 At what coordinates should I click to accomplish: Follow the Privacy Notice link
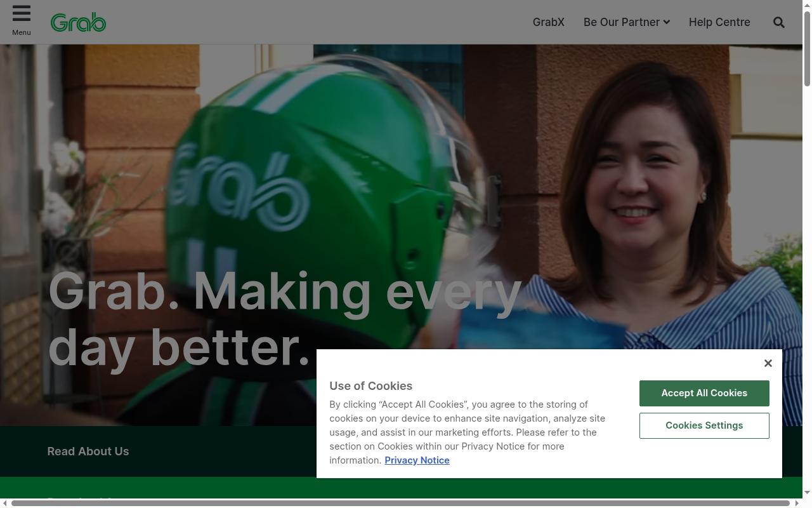(x=417, y=460)
